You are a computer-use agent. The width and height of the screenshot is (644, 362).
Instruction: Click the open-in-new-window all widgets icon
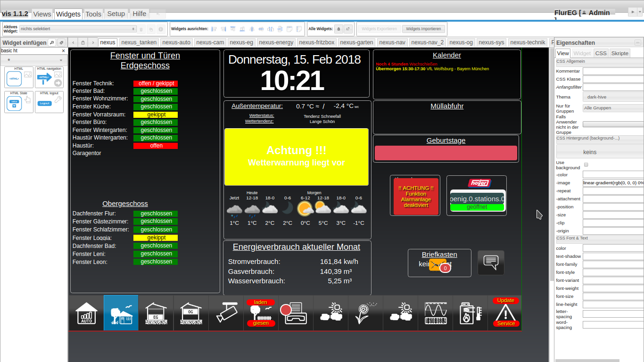[x=348, y=29]
